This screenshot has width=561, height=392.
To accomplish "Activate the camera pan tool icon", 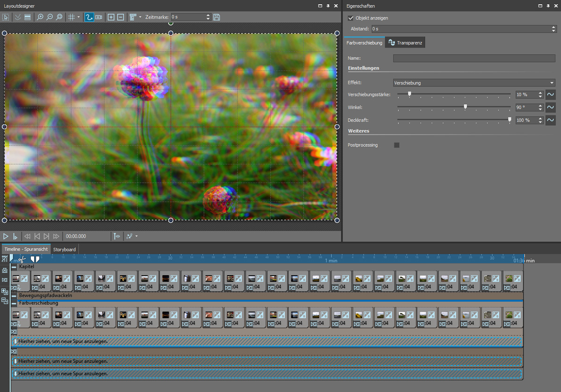I will pos(99,17).
